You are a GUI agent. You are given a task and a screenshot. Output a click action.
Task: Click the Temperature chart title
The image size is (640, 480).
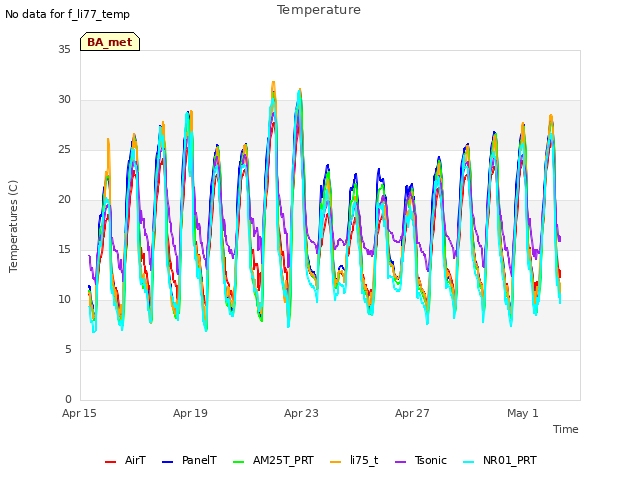point(319,10)
